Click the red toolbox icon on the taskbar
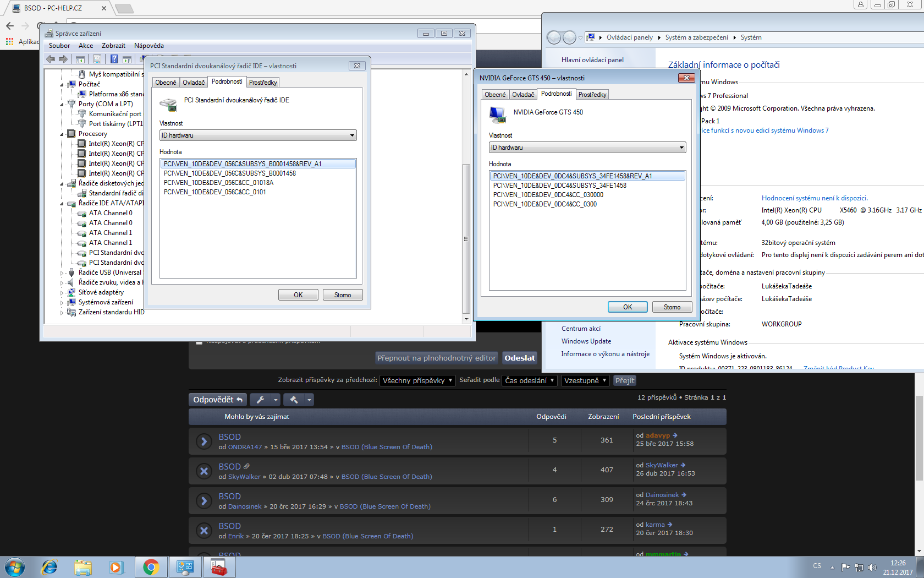The width and height of the screenshot is (924, 578). 219,567
